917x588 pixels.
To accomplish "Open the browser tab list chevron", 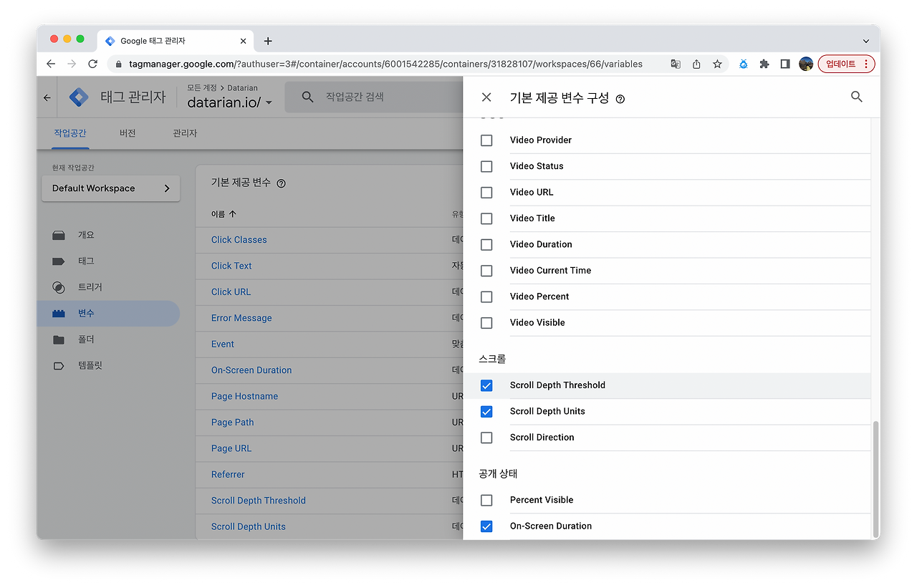I will pyautogui.click(x=865, y=41).
